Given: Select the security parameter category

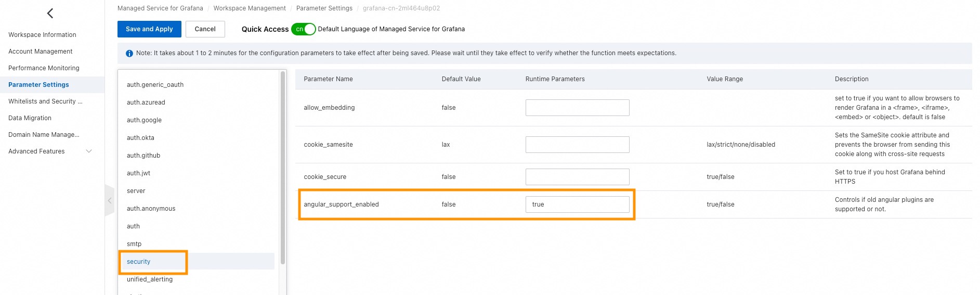Looking at the screenshot, I should pos(139,262).
